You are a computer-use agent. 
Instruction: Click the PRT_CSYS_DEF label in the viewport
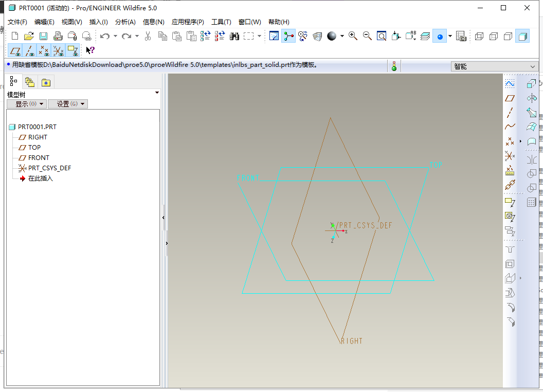[x=365, y=226]
